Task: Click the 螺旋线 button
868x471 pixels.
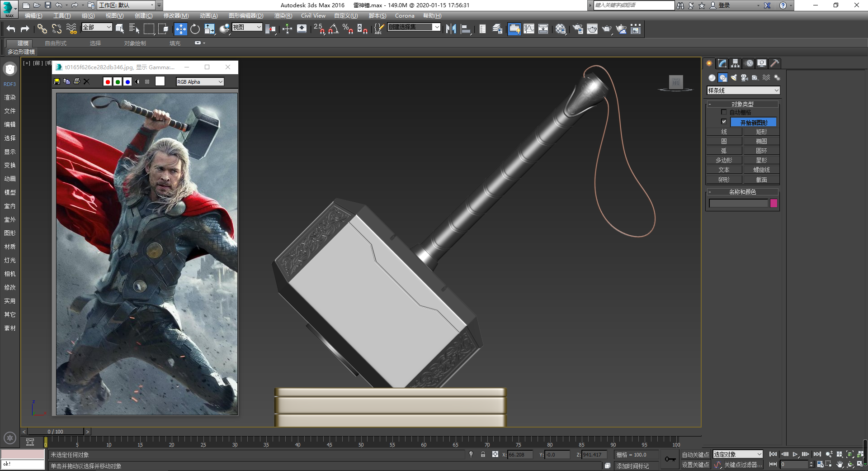Action: pos(761,170)
